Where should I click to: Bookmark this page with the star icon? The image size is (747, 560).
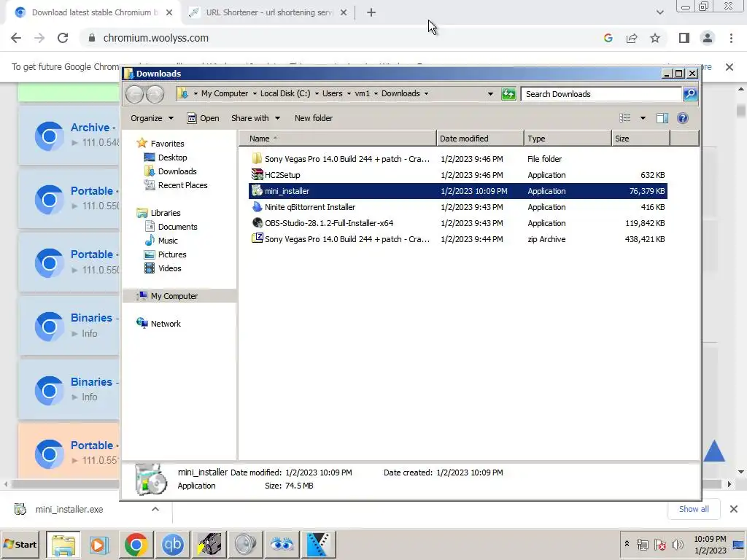tap(655, 38)
